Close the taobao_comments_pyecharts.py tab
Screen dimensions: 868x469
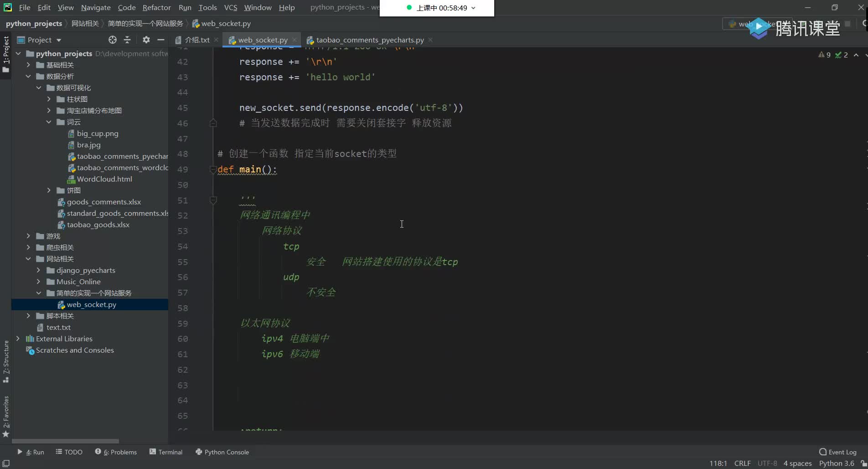click(430, 40)
